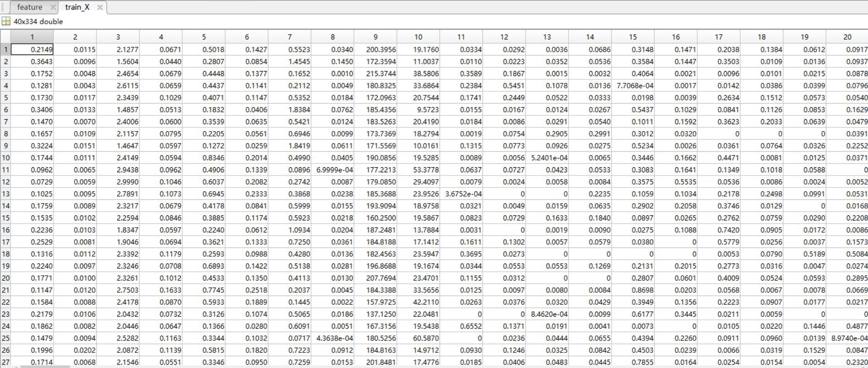868x368 pixels.
Task: Select column header 5
Action: point(204,37)
